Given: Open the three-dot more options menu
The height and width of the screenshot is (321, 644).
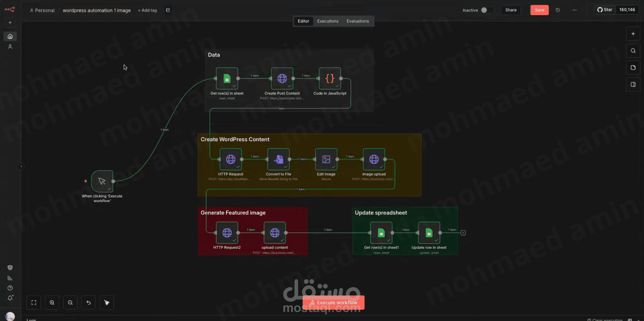Looking at the screenshot, I should click(x=575, y=10).
